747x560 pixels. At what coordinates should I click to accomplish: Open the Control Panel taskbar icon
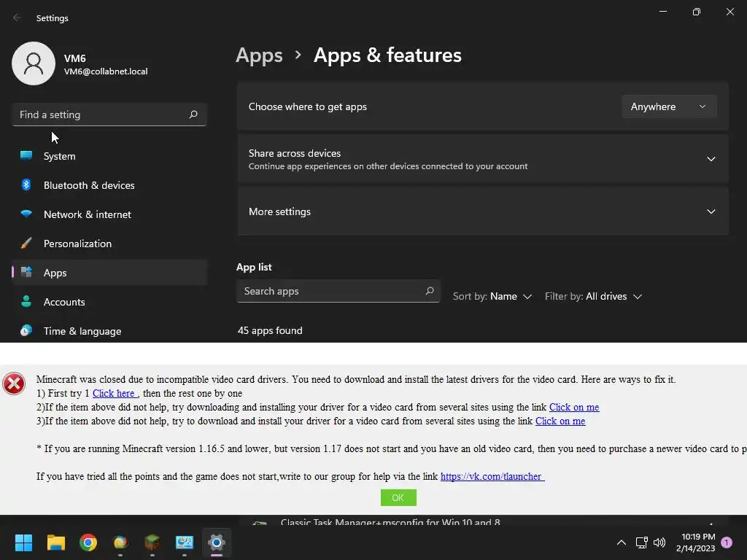(x=185, y=542)
